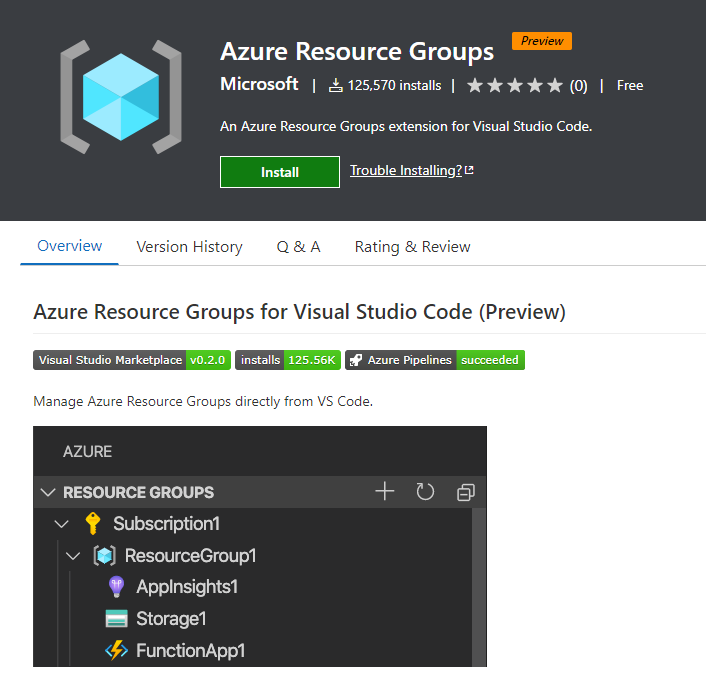Click the collapse all icon in Resource Groups
This screenshot has width=706, height=681.
465,491
